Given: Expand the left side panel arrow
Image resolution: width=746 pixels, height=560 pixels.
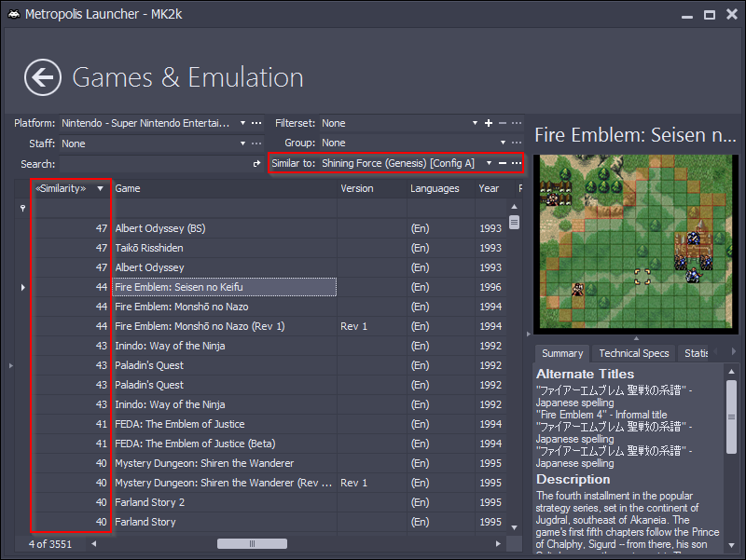Looking at the screenshot, I should click(10, 365).
